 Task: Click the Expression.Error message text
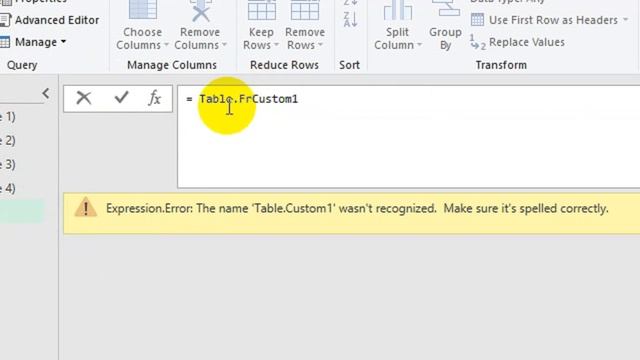357,209
